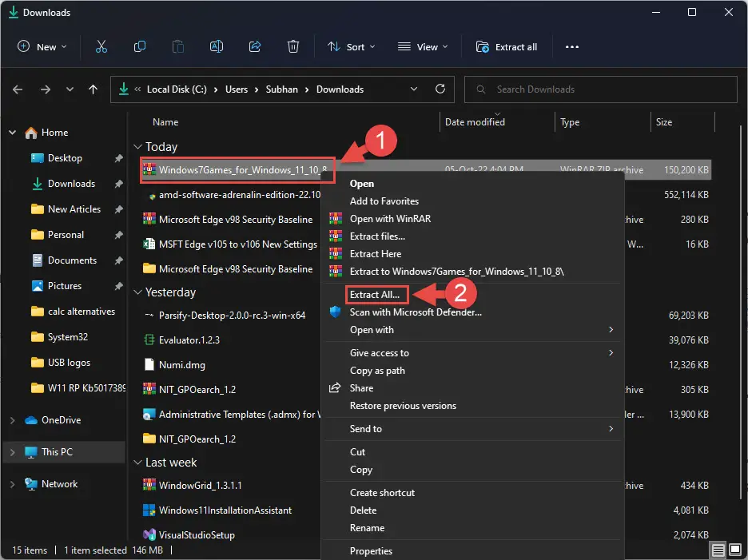Click the Search Downloads field
748x560 pixels.
click(x=601, y=89)
